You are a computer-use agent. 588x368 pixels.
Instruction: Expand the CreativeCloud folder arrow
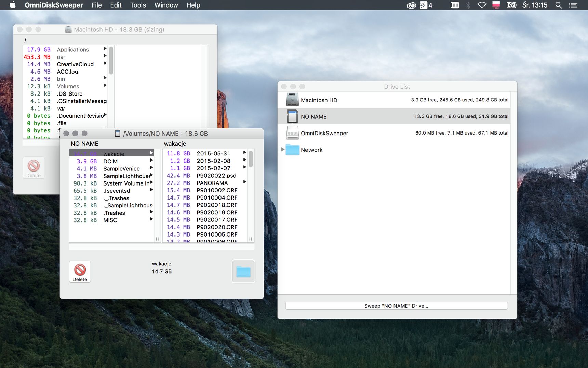(x=105, y=63)
